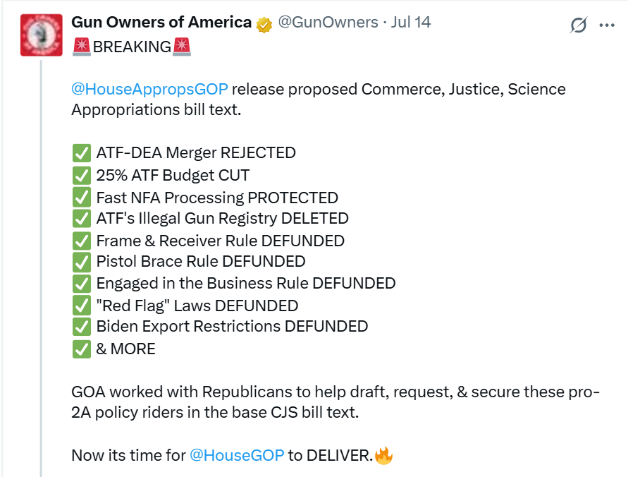628x477 pixels.
Task: Click the siren emoji after BREAKING
Action: [x=181, y=47]
